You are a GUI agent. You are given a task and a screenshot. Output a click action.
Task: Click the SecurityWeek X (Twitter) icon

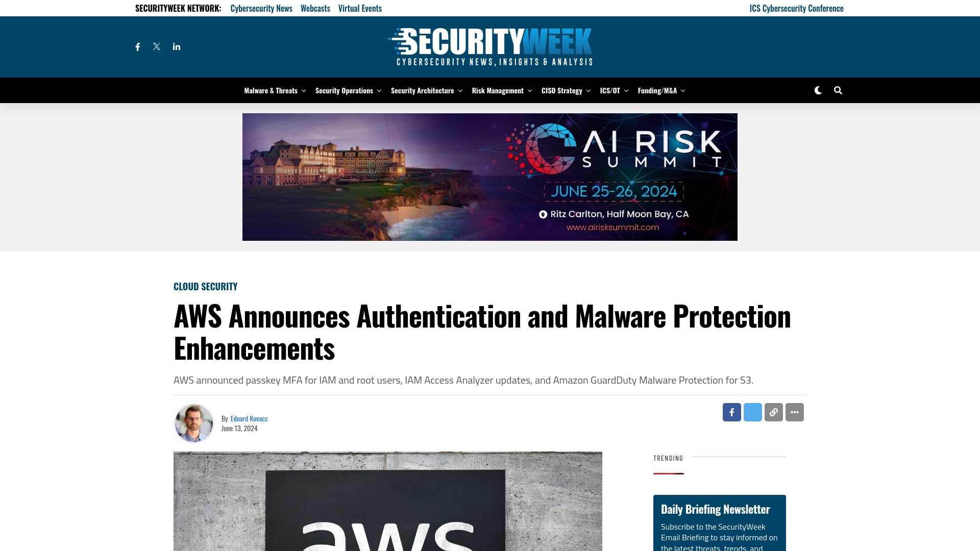[156, 46]
